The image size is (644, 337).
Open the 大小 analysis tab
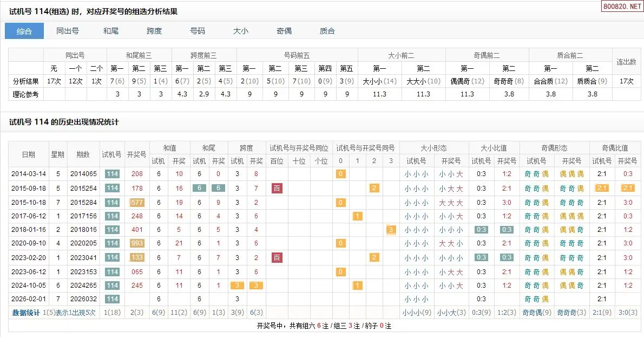pos(241,31)
